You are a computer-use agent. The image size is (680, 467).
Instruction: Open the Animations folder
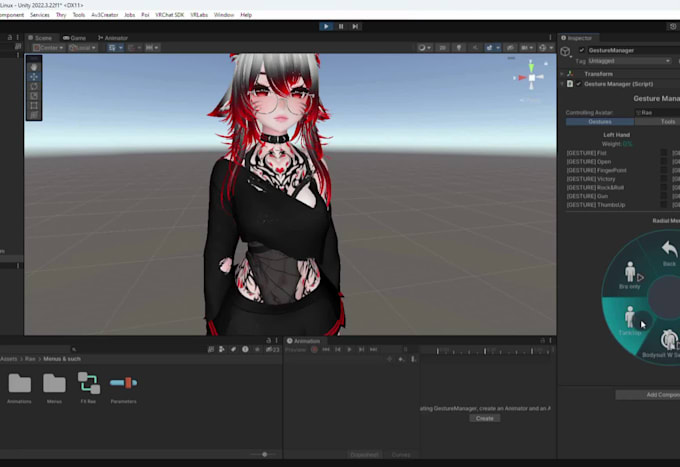click(20, 388)
